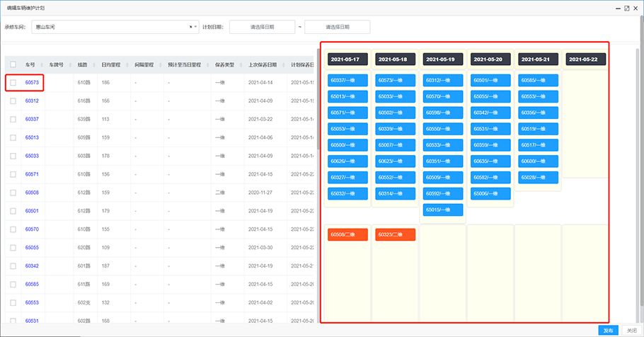The width and height of the screenshot is (644, 337).
Task: Pick the plan end date field
Action: 338,27
